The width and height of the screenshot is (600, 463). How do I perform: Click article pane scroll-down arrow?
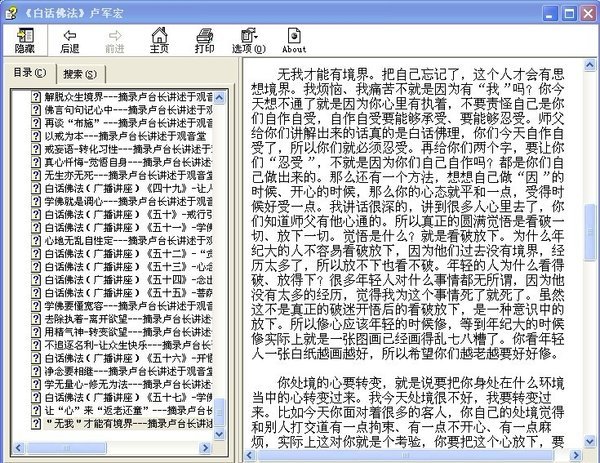[590, 442]
